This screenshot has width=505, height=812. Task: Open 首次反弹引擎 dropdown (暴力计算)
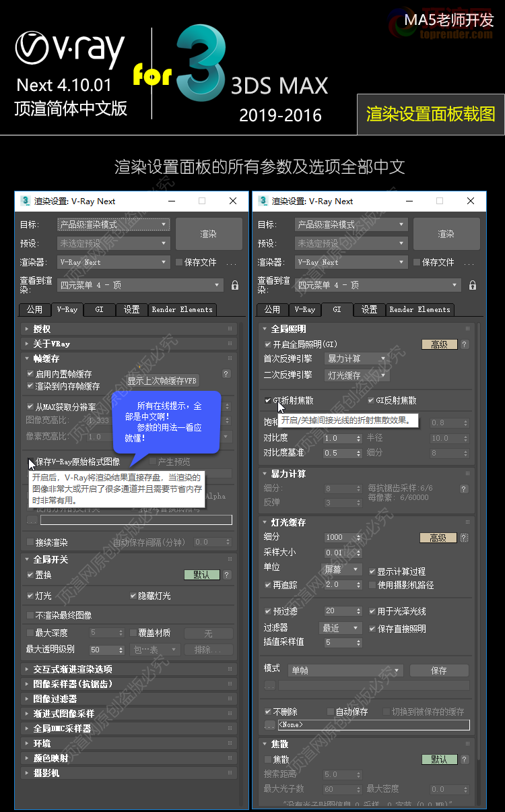(357, 358)
